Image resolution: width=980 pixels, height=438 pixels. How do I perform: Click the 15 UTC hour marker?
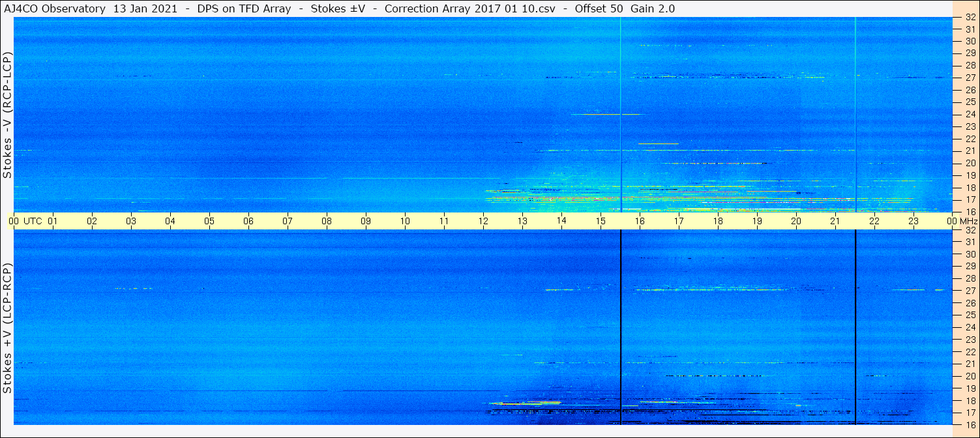coord(601,221)
